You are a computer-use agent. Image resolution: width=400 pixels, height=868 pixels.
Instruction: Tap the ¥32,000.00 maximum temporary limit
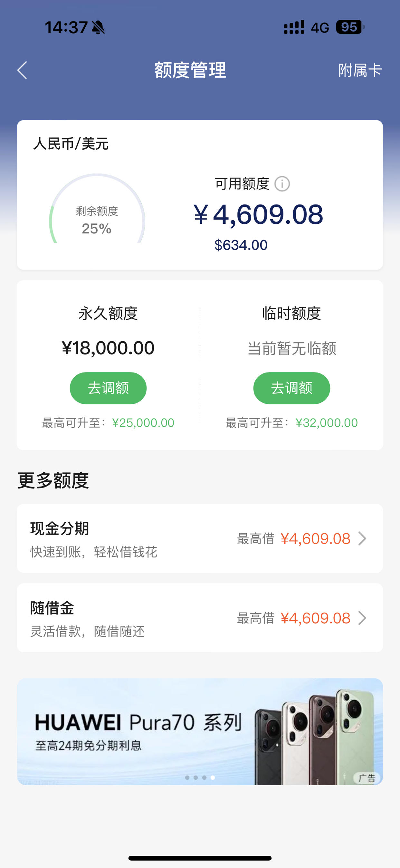click(327, 422)
